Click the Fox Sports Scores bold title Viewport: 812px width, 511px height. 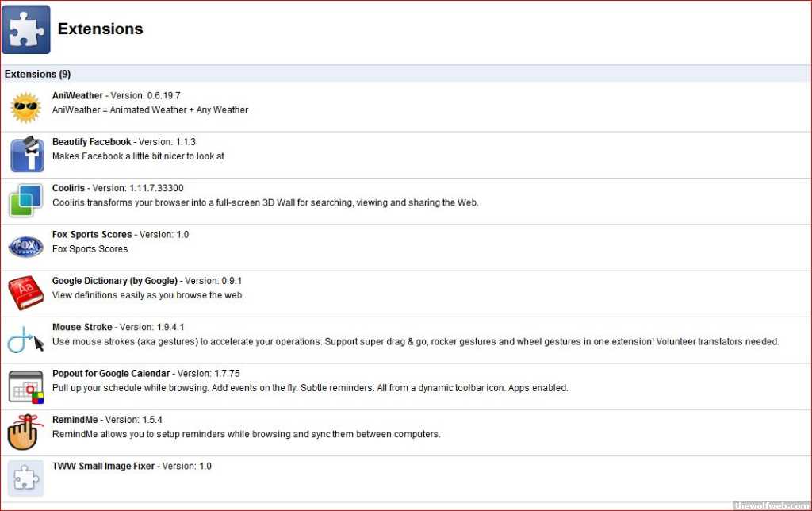pos(93,235)
